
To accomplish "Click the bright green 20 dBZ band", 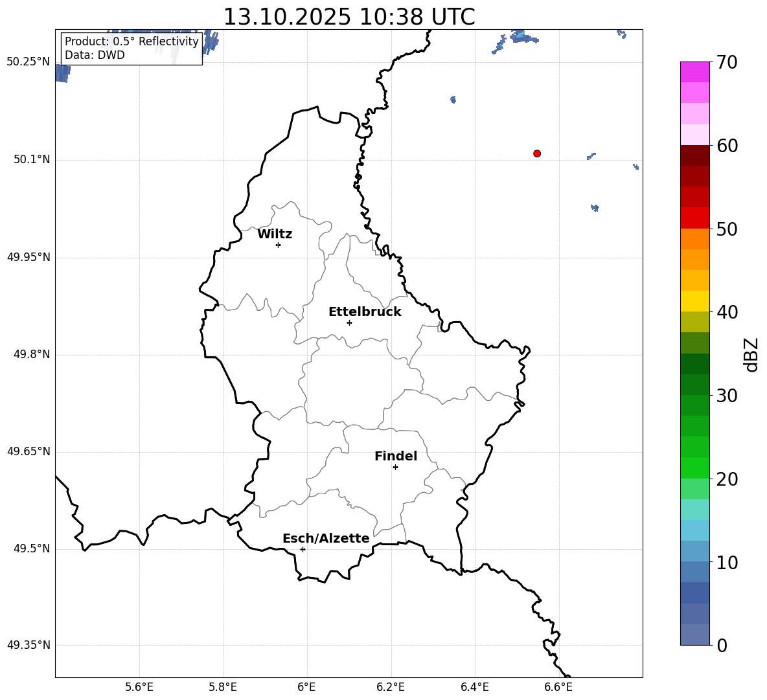I will pos(695,468).
